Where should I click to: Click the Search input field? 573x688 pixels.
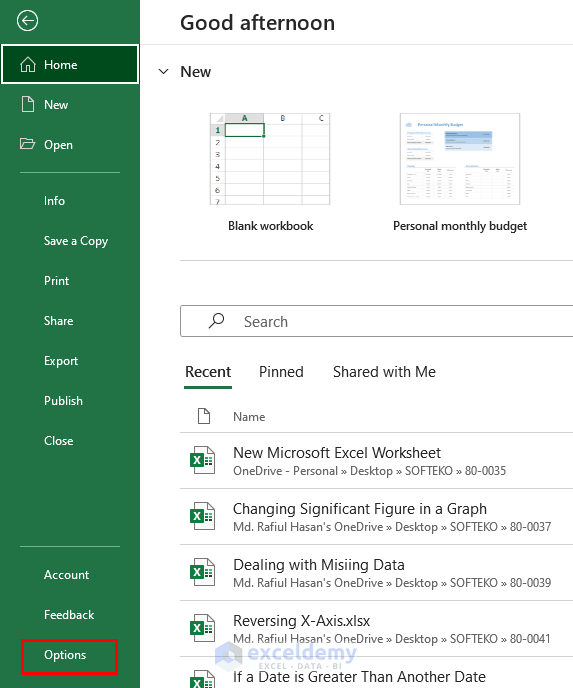pos(376,321)
